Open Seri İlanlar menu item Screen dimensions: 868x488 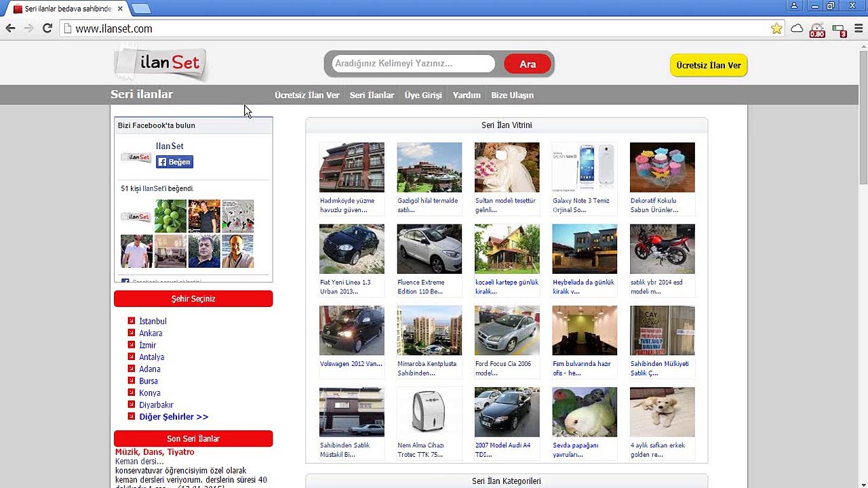[372, 96]
